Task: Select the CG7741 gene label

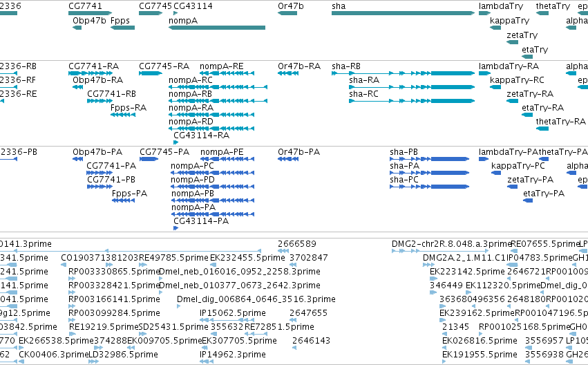Action: [85, 6]
